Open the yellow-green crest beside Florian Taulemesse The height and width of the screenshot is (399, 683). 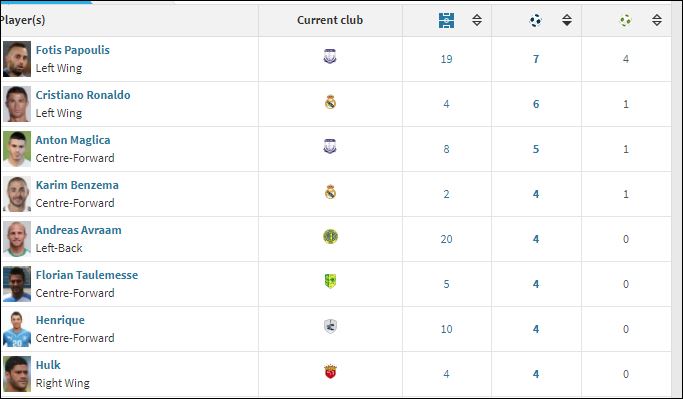coord(330,281)
